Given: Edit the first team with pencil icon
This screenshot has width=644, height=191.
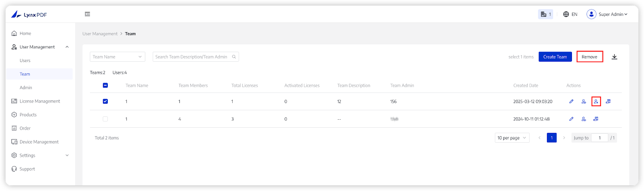Looking at the screenshot, I should [x=571, y=102].
